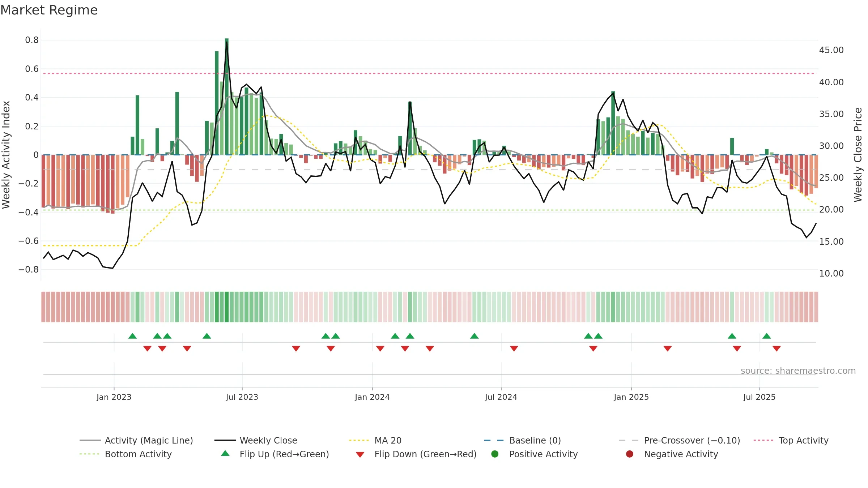Image resolution: width=868 pixels, height=488 pixels.
Task: Click the tallest green activity bar above 0.8
Action: coord(227,97)
